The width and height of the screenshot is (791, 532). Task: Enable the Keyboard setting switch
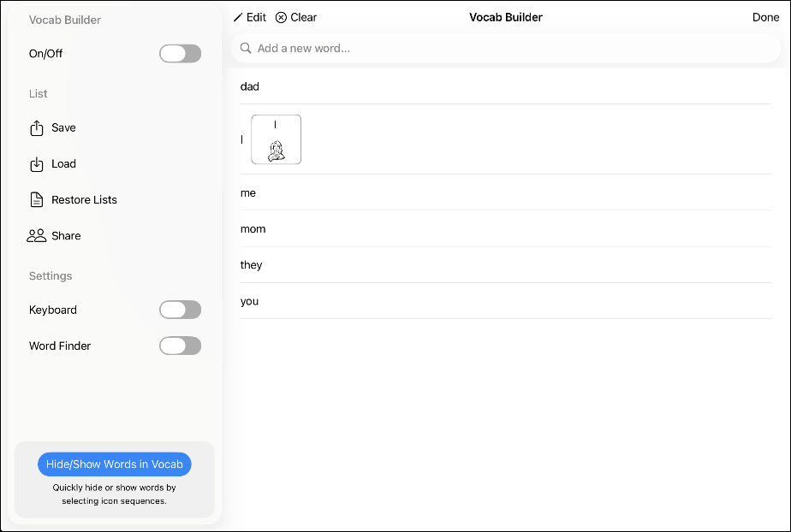(180, 310)
